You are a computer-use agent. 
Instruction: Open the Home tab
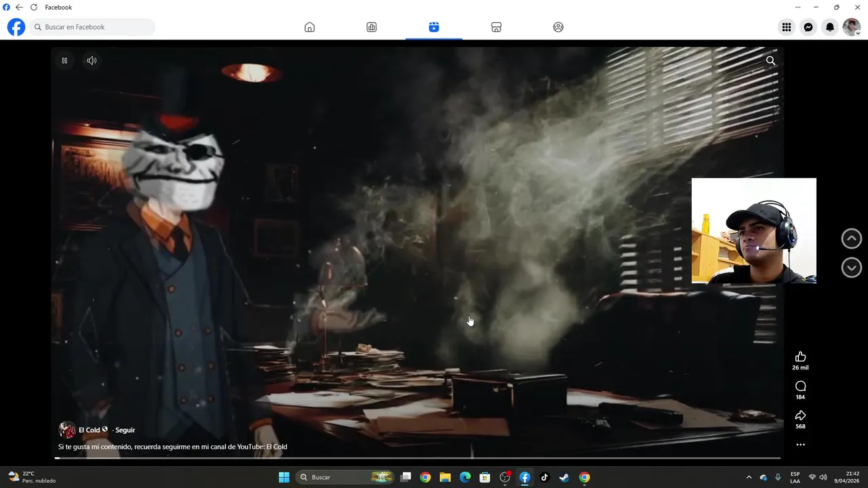point(309,27)
